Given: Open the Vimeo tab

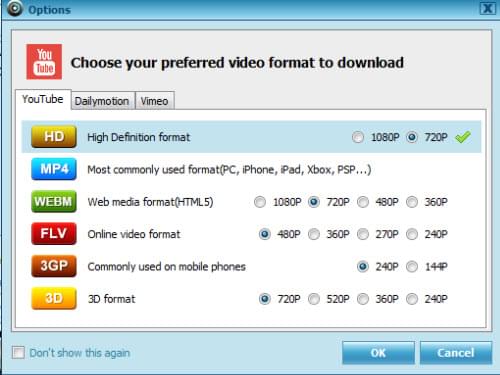Looking at the screenshot, I should click(x=154, y=101).
